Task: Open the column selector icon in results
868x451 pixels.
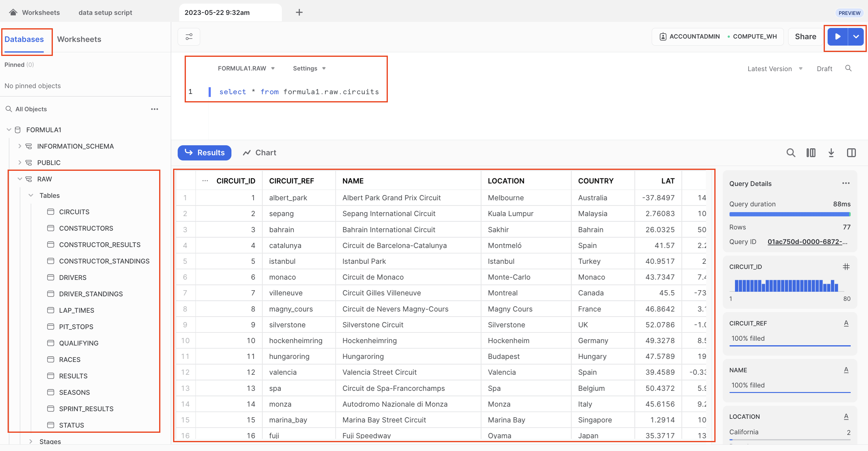Action: pos(811,153)
